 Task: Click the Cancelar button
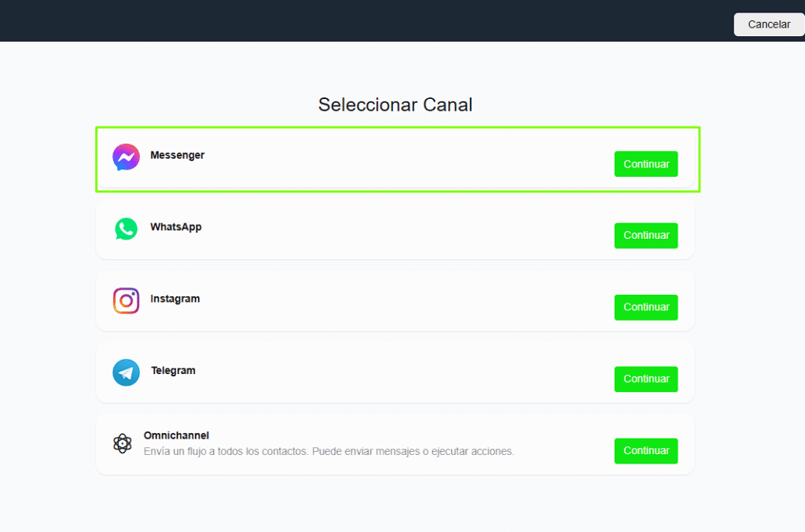click(768, 24)
